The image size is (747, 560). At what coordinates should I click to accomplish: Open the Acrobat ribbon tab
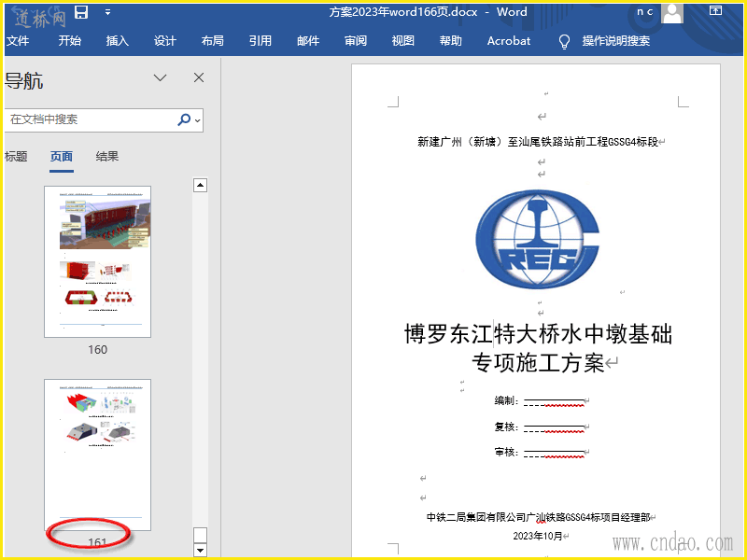509,41
